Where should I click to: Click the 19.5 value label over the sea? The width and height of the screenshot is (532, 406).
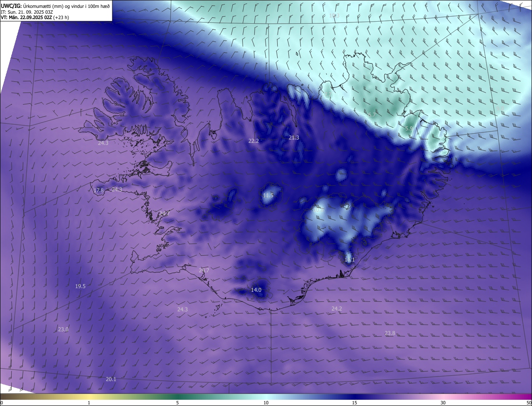click(80, 286)
